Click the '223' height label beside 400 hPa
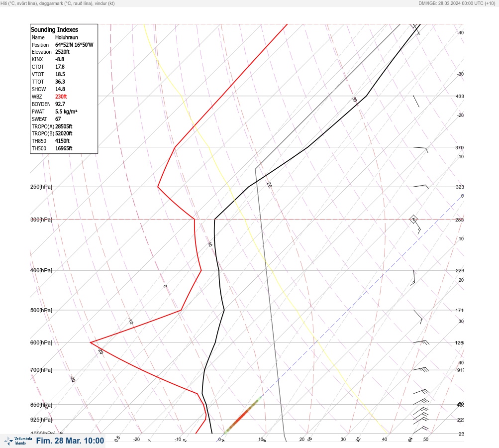Viewport: 499px width, 448px height. tap(460, 271)
